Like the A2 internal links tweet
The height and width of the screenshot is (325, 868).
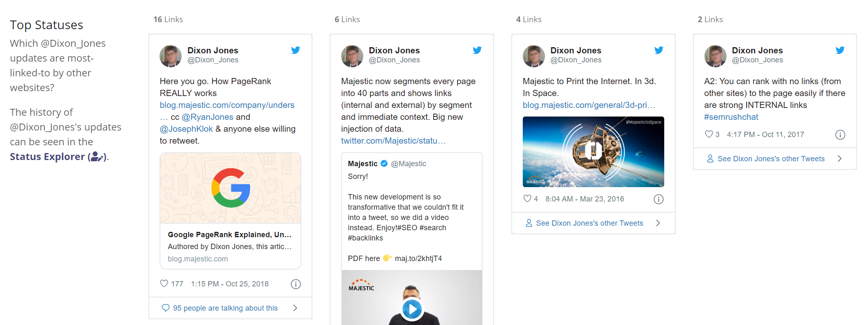tap(709, 134)
